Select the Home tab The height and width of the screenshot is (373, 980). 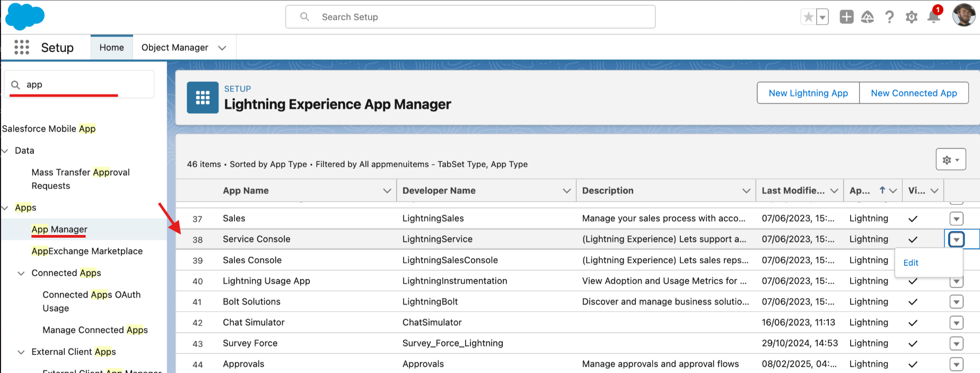point(111,47)
